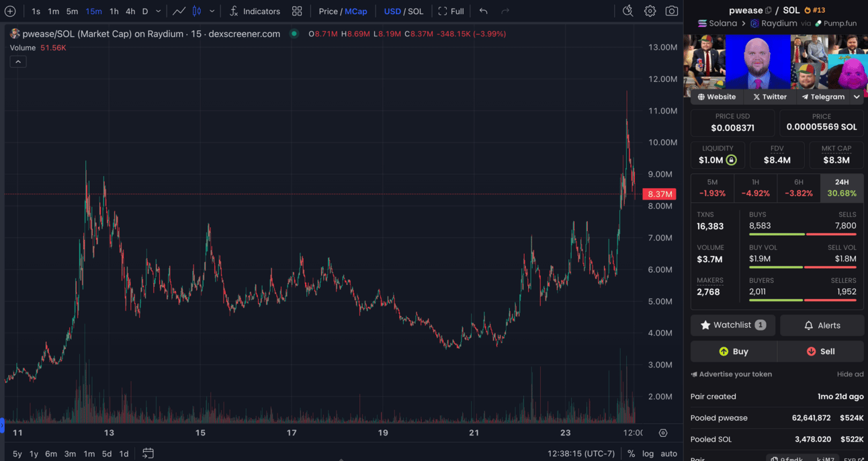Open the timeframe dropdown arrow
Image resolution: width=868 pixels, height=461 pixels.
(159, 11)
